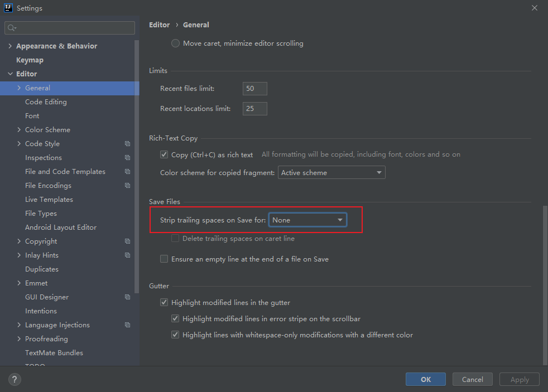Click the right content pane scrollbar
The height and width of the screenshot is (392, 548).
(x=545, y=284)
